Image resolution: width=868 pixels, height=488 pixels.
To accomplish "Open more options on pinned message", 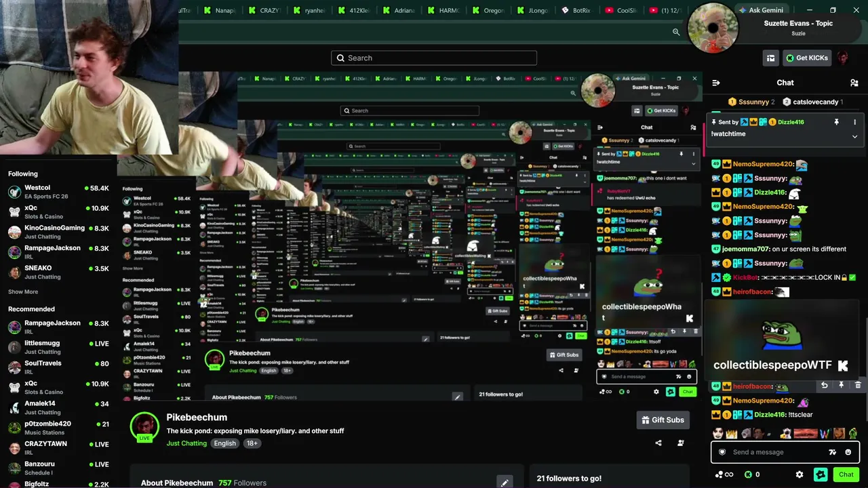I will click(854, 122).
